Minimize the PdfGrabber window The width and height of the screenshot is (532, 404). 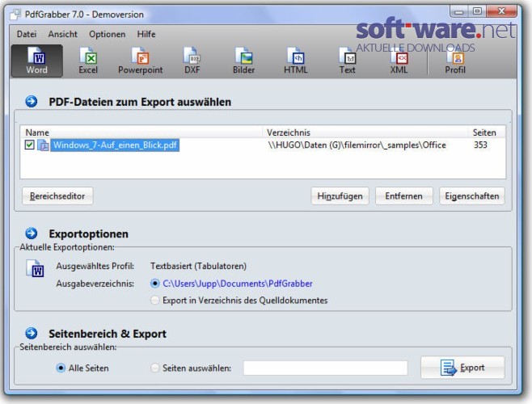[459, 11]
